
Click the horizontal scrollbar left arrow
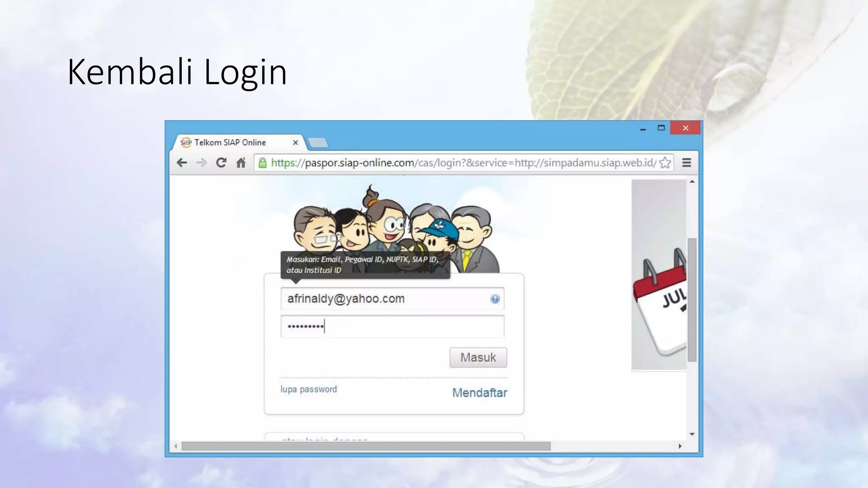(175, 446)
